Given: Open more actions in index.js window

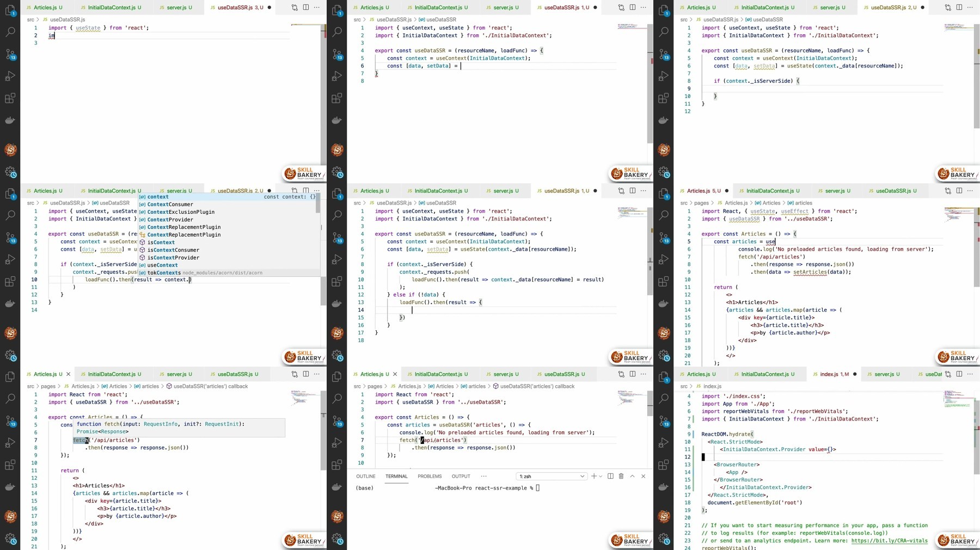Looking at the screenshot, I should [970, 374].
